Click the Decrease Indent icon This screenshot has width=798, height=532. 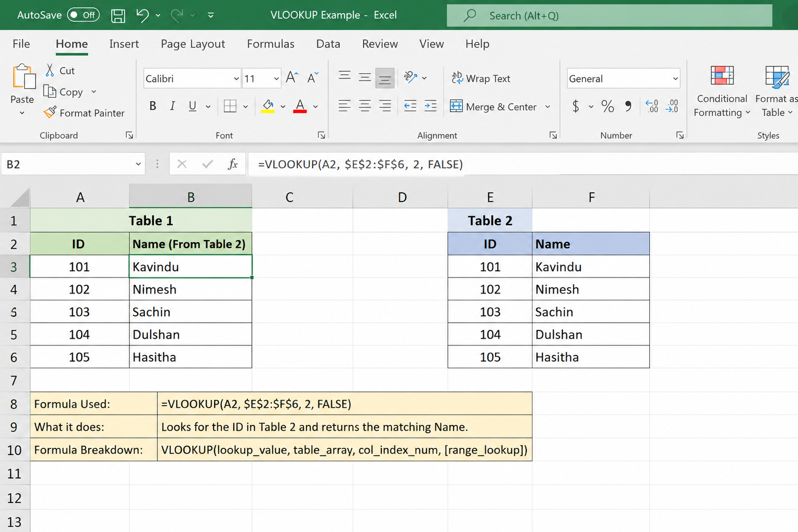click(410, 106)
